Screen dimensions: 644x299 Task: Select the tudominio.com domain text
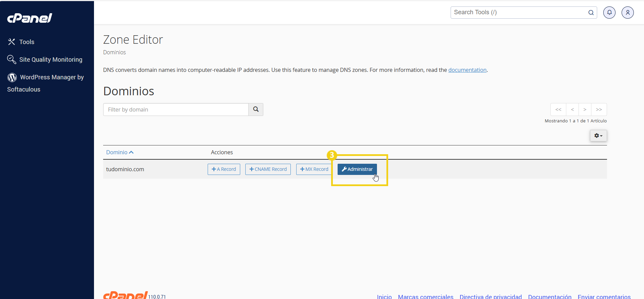click(x=125, y=169)
